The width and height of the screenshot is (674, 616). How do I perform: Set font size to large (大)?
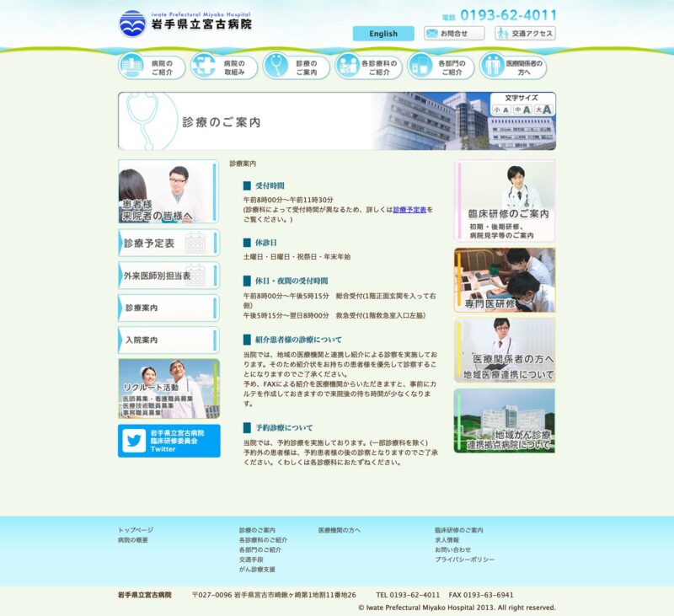543,110
